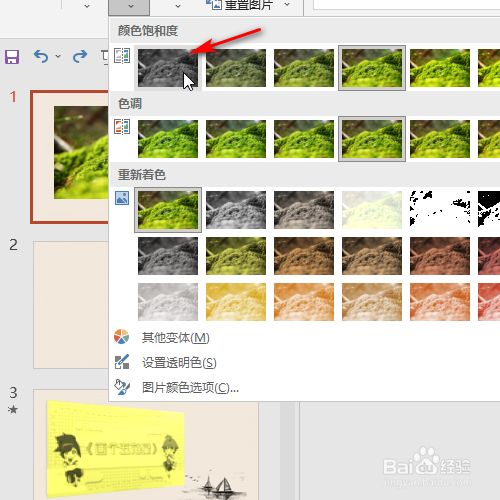
Task: Select the first color tone thumbnail
Action: (x=168, y=139)
